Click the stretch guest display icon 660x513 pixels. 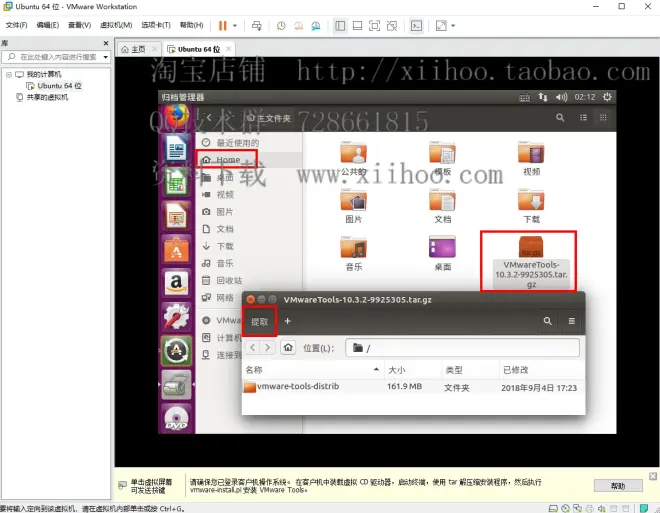[441, 26]
